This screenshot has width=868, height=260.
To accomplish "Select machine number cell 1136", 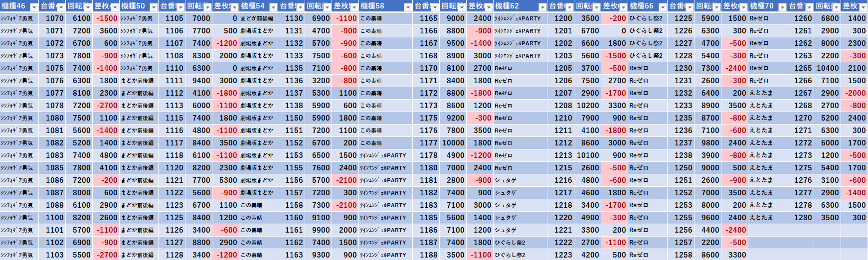I will (x=292, y=81).
